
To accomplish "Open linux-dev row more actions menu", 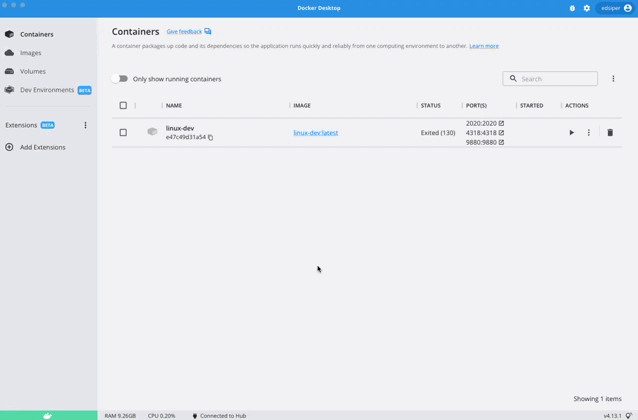I will (x=589, y=133).
